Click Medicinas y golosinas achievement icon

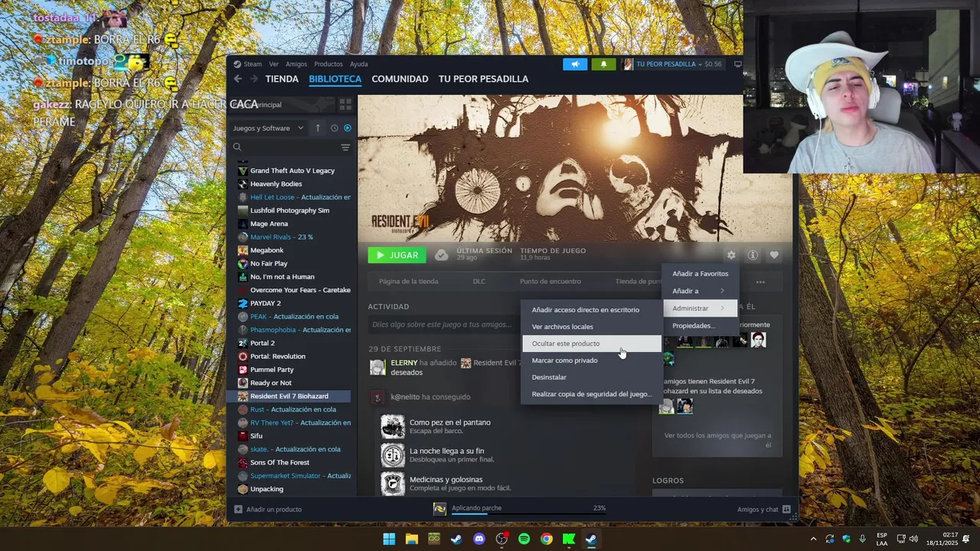[x=393, y=484]
